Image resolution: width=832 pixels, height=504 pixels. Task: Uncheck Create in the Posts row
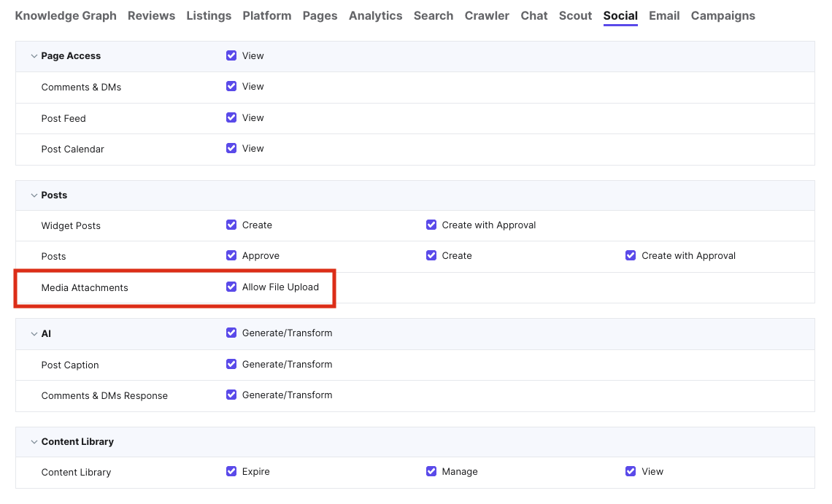click(431, 256)
